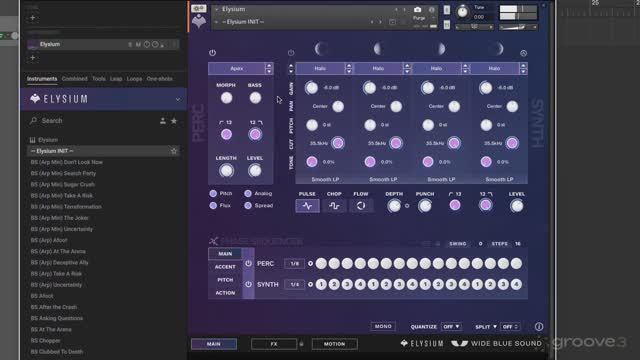The image size is (640, 360).
Task: Switch to the One-shots tab
Action: tap(160, 79)
